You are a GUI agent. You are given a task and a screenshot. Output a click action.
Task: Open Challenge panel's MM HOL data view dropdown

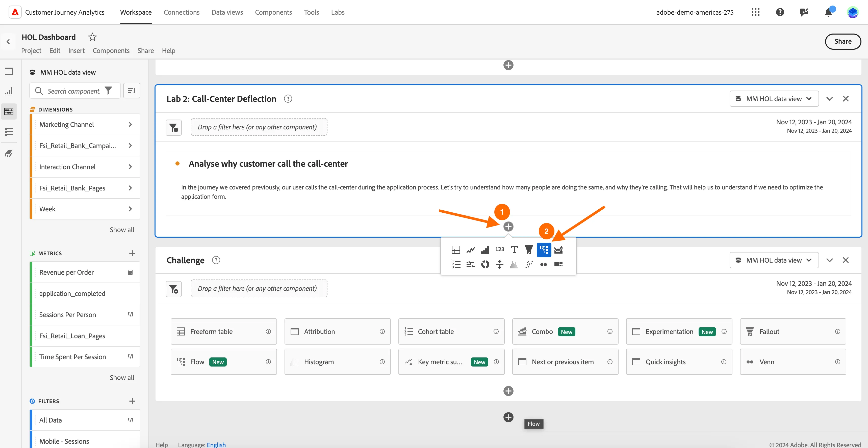774,260
